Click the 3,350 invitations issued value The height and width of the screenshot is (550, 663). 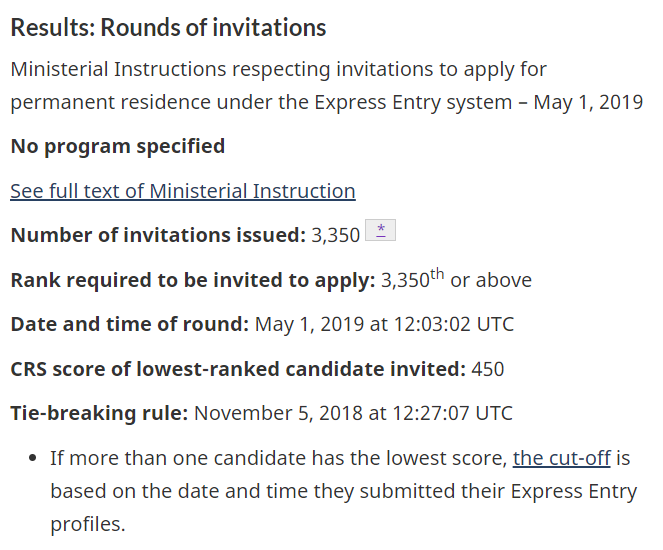(x=335, y=236)
